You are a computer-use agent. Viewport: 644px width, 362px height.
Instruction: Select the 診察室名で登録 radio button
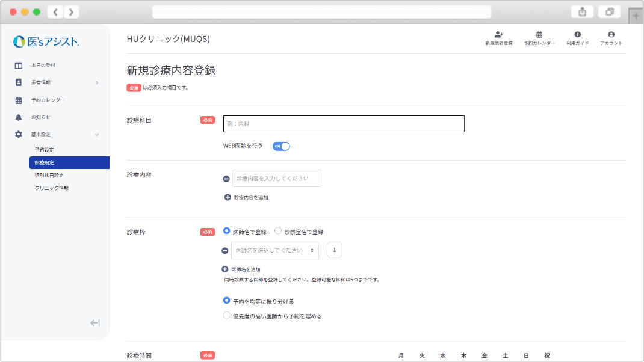point(278,231)
